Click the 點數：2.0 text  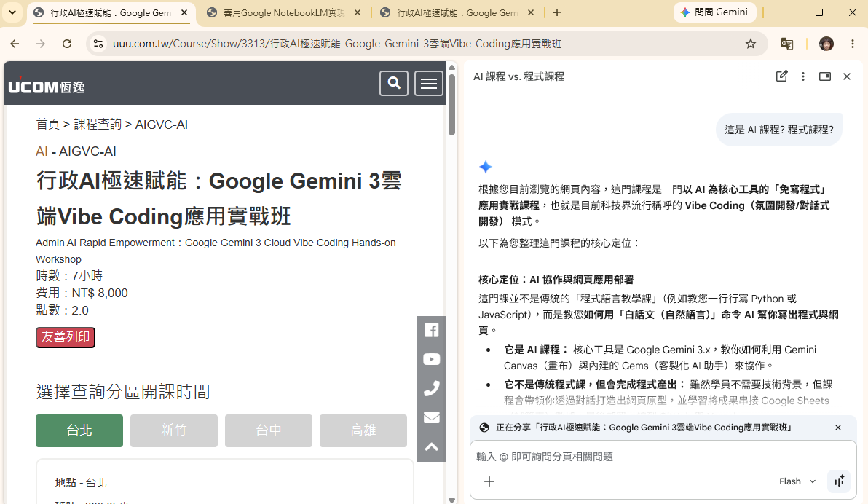[62, 310]
